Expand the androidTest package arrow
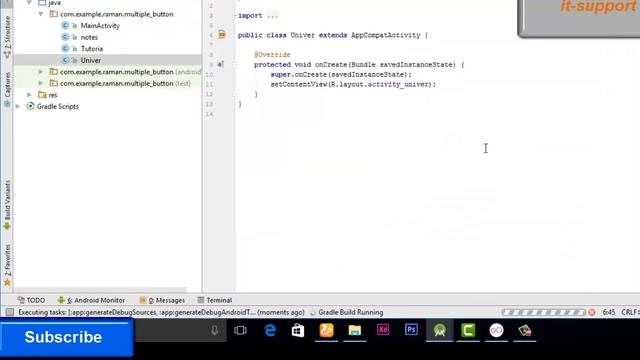Viewport: 640px width, 360px height. click(x=41, y=71)
